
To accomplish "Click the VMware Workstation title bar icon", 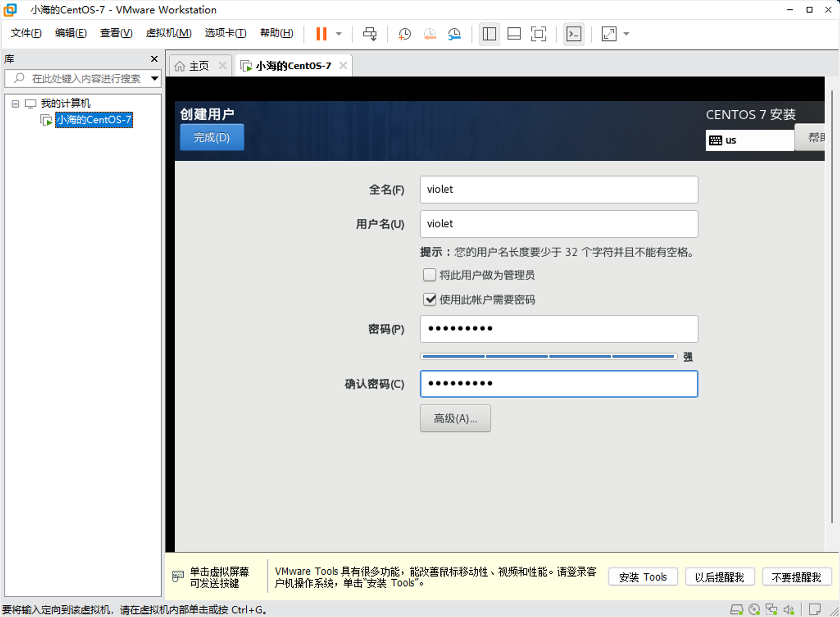I will (x=10, y=9).
